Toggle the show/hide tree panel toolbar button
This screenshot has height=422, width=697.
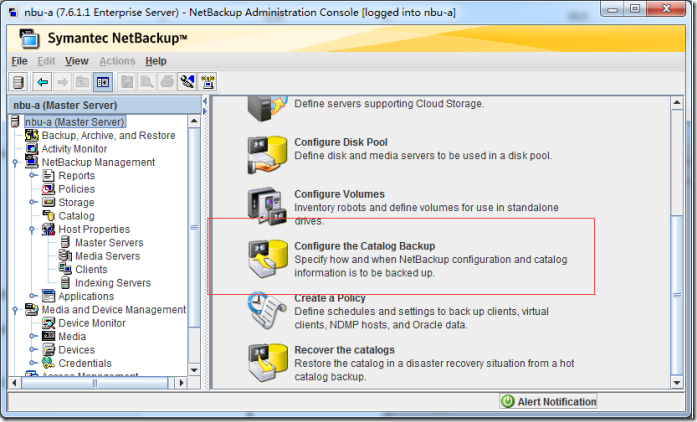103,82
